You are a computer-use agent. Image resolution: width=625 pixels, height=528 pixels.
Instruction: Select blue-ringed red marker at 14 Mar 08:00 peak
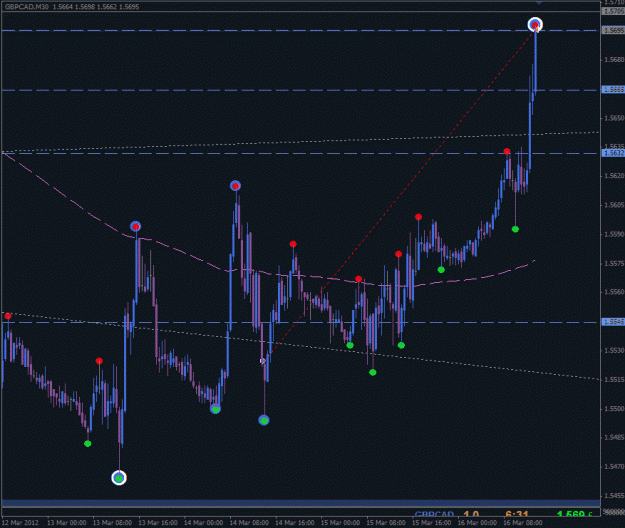pos(235,186)
